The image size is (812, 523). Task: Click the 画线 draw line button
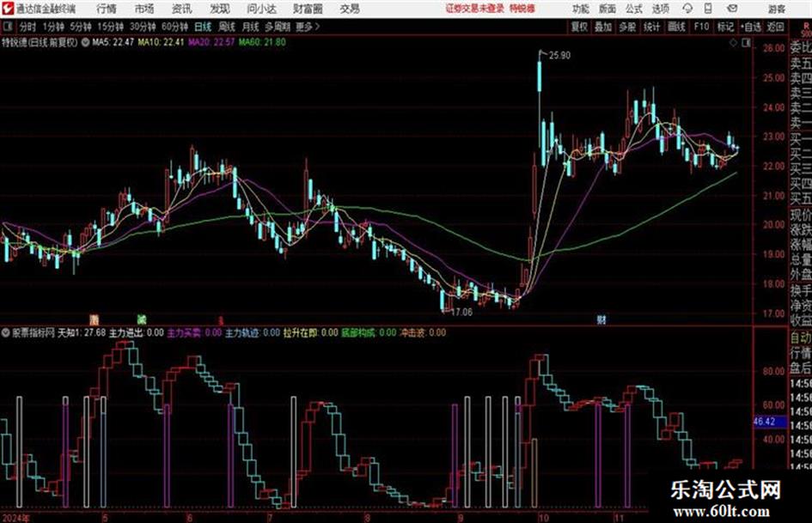pyautogui.click(x=676, y=27)
